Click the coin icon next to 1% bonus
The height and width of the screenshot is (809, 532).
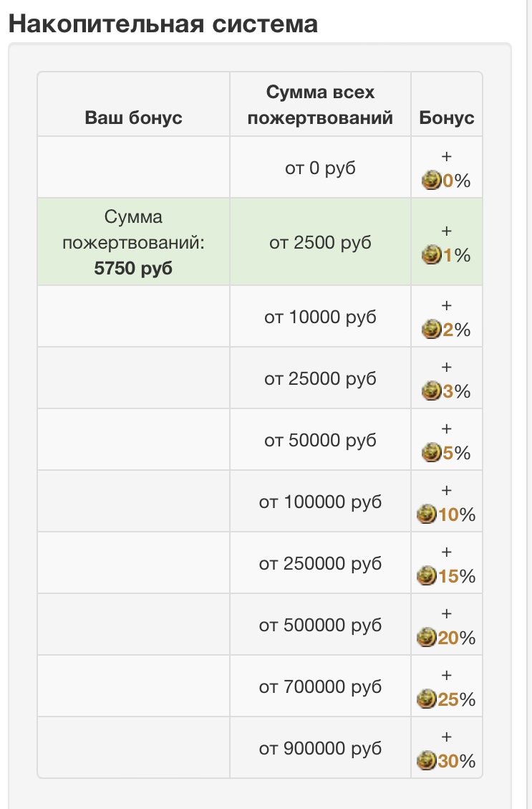(x=432, y=255)
